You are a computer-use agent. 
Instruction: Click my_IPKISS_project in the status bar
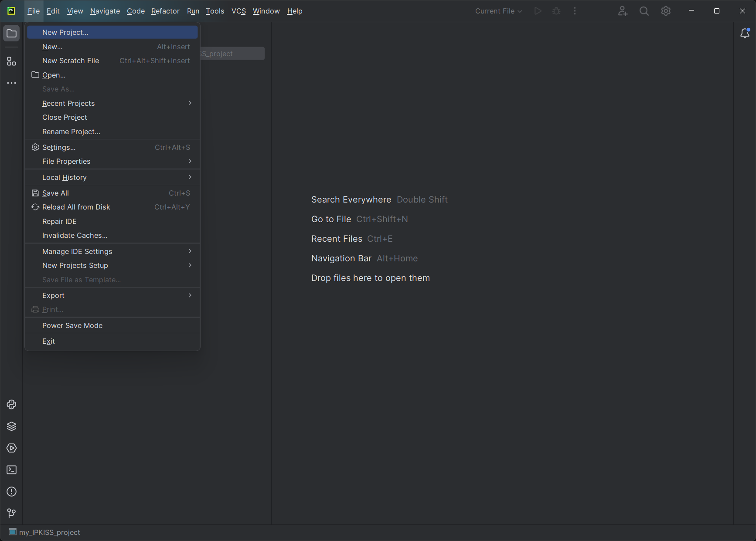pyautogui.click(x=49, y=532)
